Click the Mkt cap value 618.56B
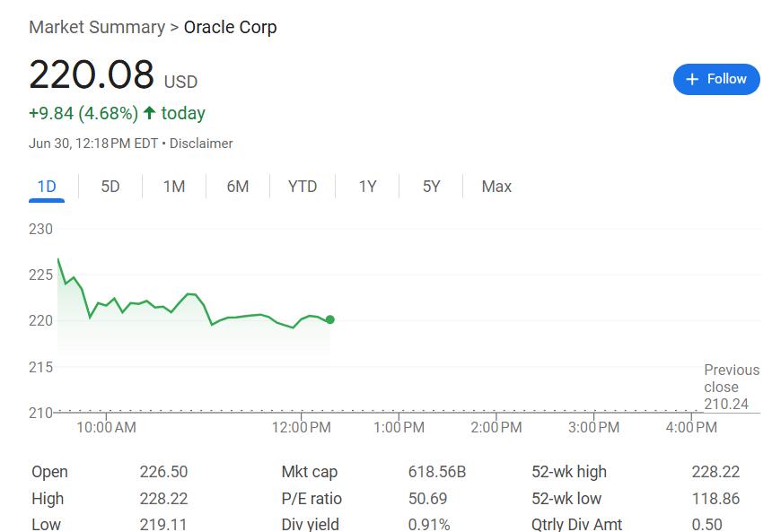772x532 pixels. click(436, 472)
